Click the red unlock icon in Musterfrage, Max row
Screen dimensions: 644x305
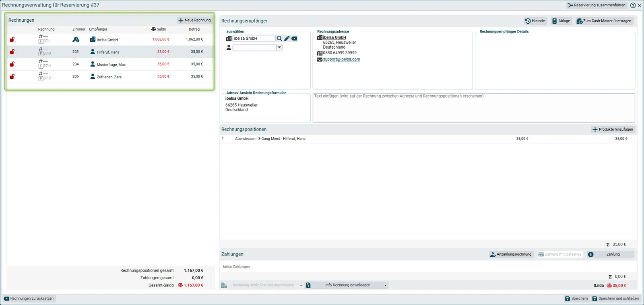12,64
